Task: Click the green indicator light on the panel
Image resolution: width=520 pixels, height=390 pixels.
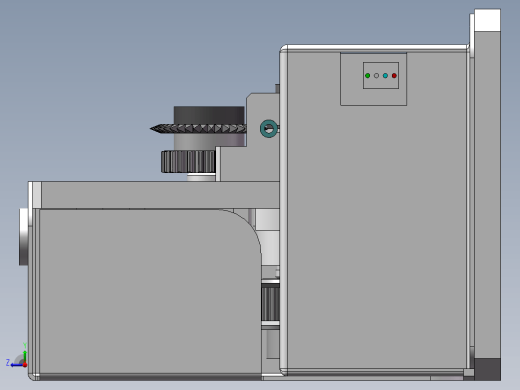Action: point(367,76)
